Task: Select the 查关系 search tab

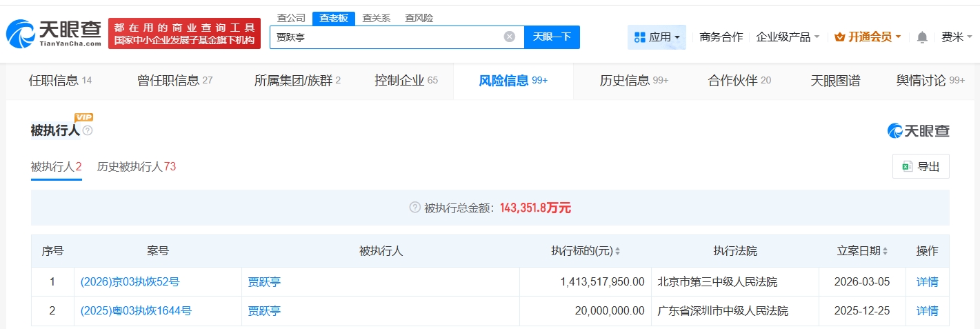Action: [377, 18]
